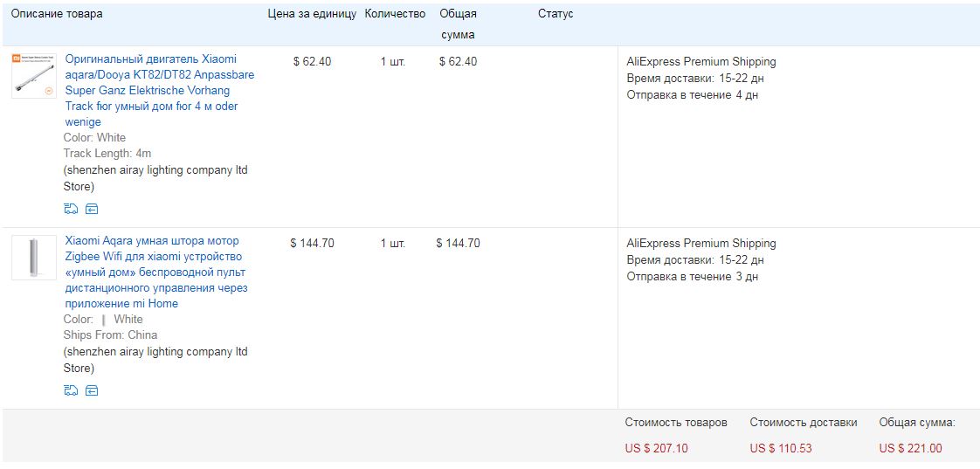Open the curtain track product thumbnail
The height and width of the screenshot is (469, 980).
pos(34,76)
